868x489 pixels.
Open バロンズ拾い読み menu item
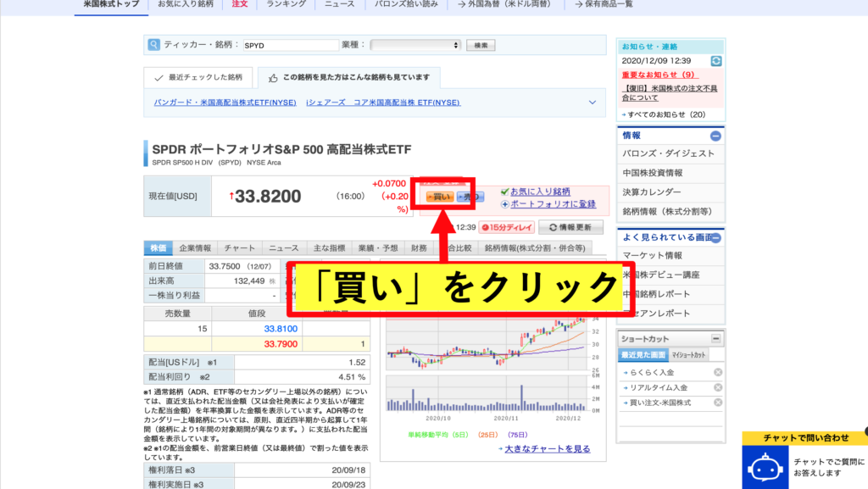tap(406, 4)
